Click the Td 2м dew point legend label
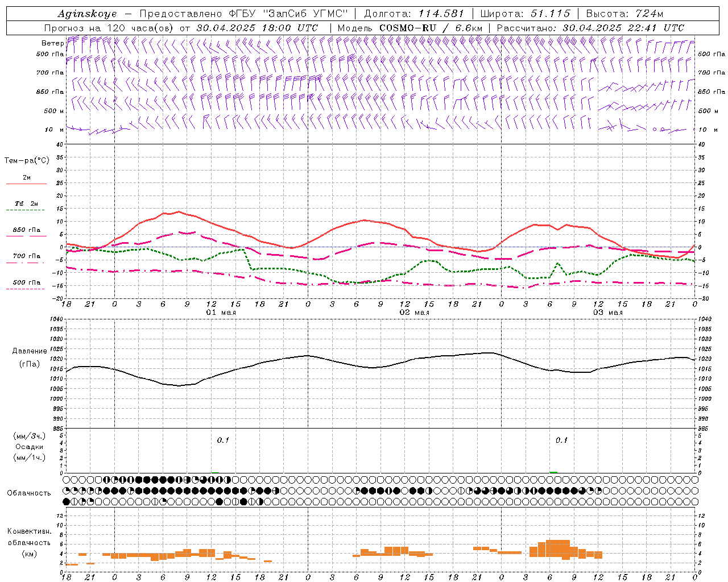 (x=27, y=203)
